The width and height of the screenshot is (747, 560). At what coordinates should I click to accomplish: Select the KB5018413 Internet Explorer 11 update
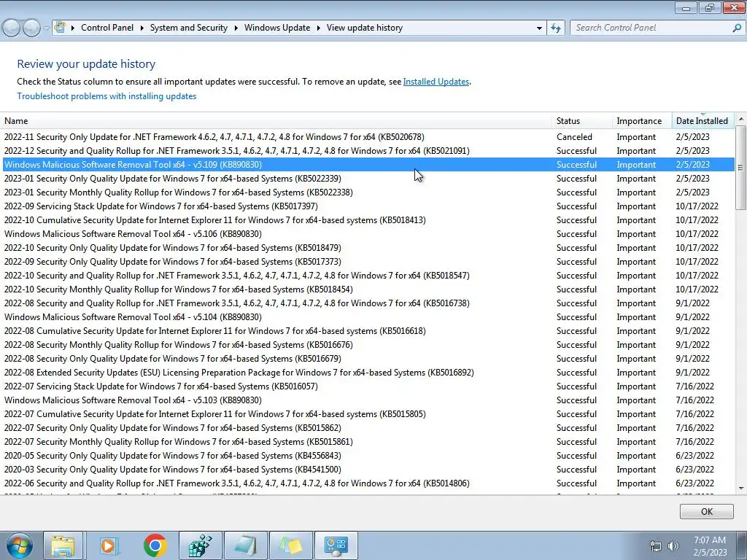click(368, 220)
